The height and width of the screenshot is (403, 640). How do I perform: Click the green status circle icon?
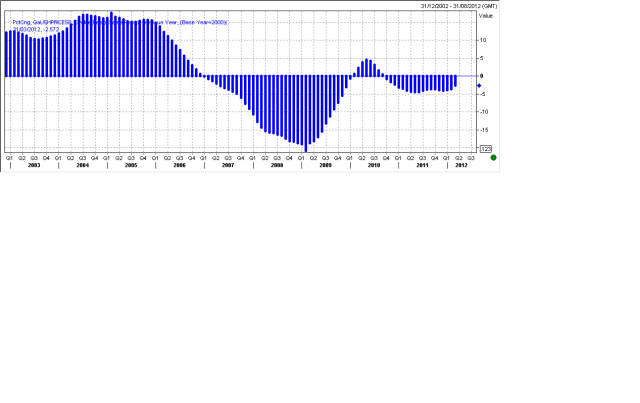point(493,158)
